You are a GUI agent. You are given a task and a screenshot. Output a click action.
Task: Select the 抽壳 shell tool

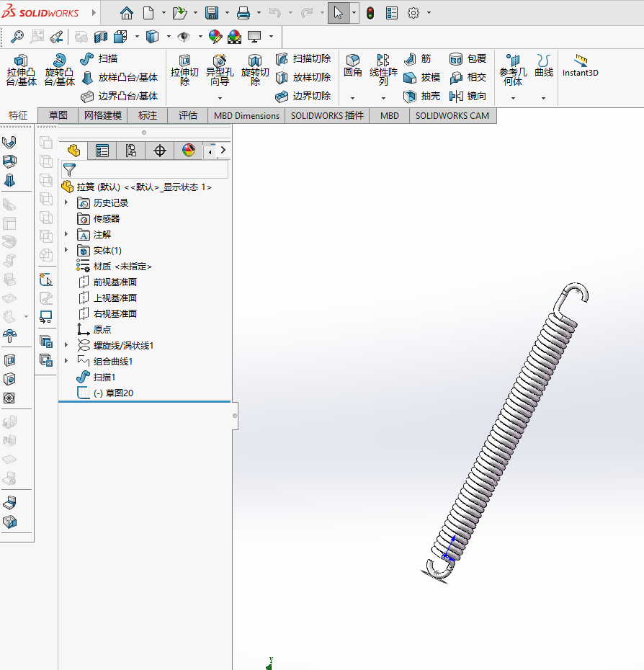422,96
